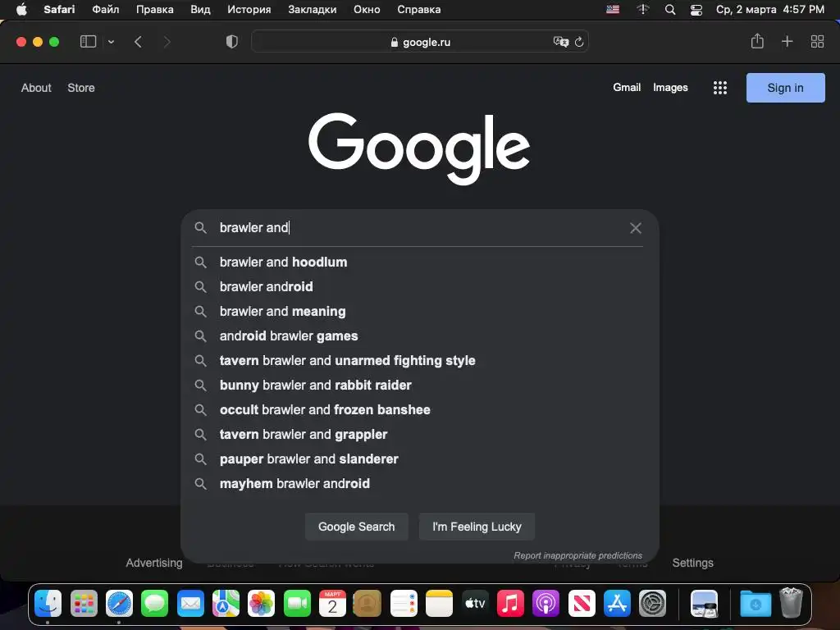This screenshot has width=840, height=630.
Task: Choose 'pauper brawler and slanderer'
Action: [x=419, y=459]
